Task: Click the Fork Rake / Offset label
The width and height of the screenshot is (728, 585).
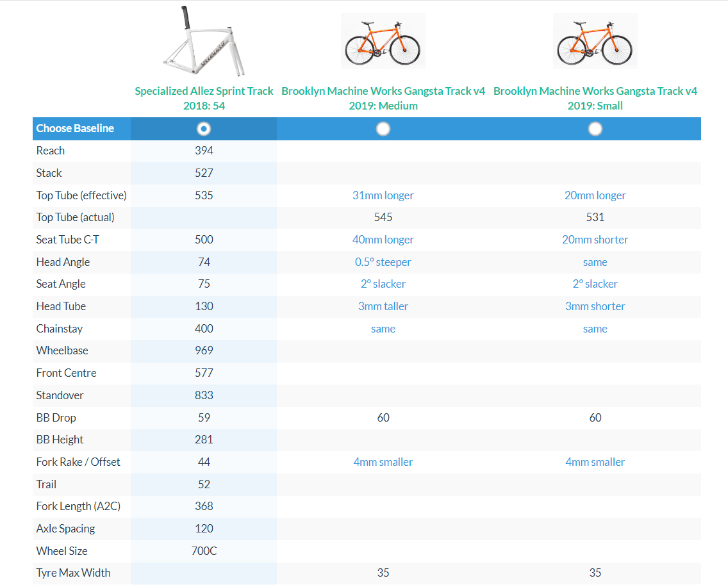Action: [x=78, y=462]
